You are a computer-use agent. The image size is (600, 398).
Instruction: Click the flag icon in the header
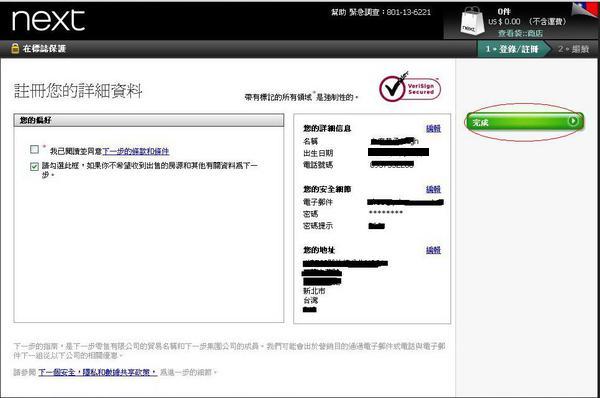point(585,10)
